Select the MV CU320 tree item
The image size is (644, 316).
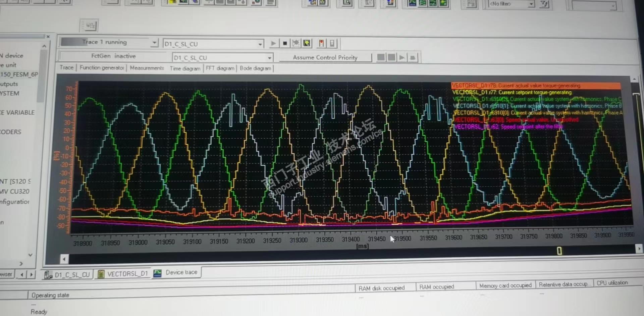[14, 191]
